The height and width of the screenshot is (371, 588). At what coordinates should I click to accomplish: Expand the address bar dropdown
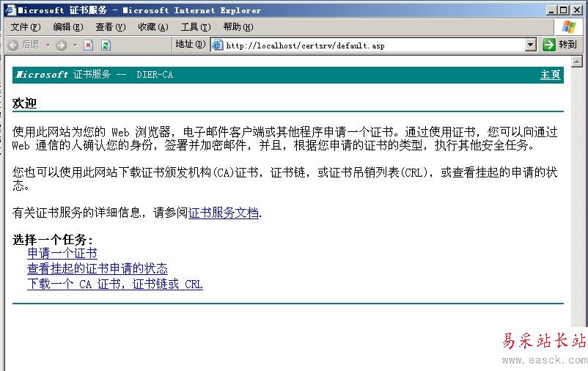530,45
